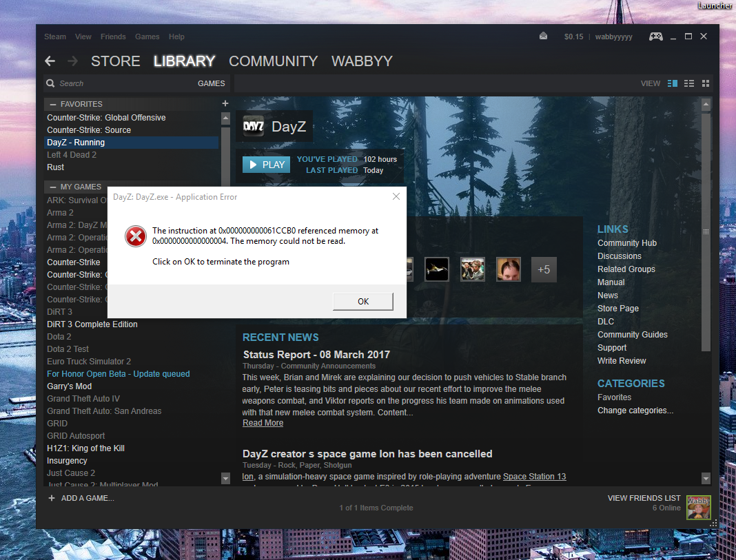Screen dimensions: 736x560
Task: Show the +5 more friends tile
Action: coord(544,269)
